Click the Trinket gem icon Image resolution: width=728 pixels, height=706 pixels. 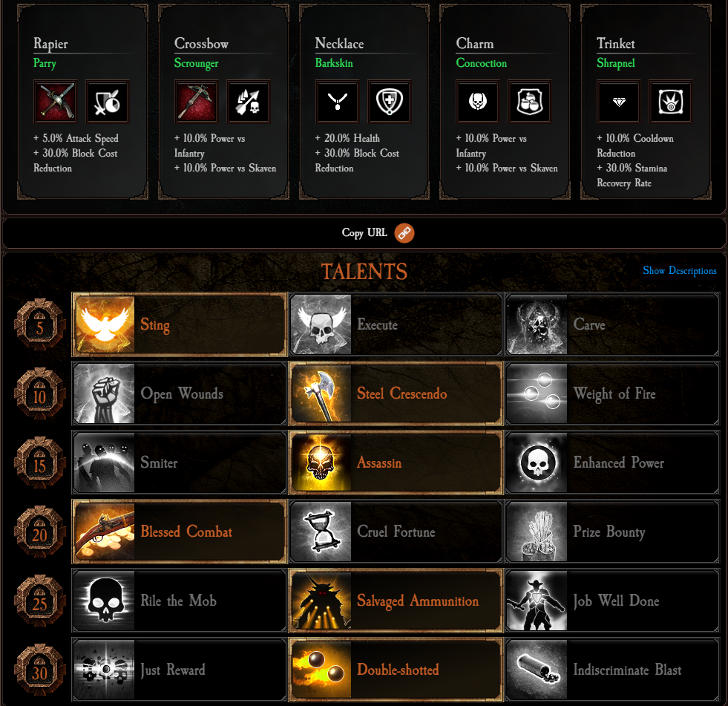pyautogui.click(x=618, y=101)
